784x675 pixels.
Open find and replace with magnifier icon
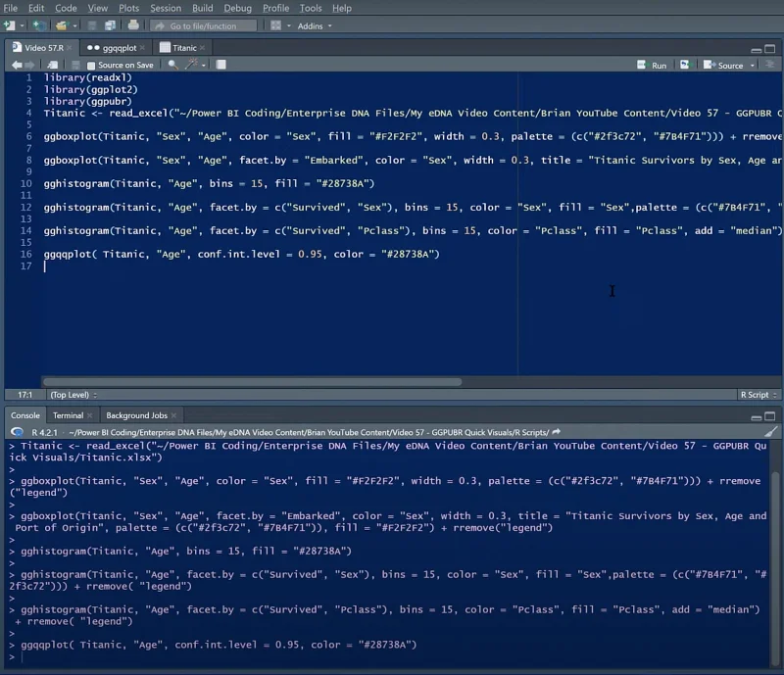(x=172, y=65)
